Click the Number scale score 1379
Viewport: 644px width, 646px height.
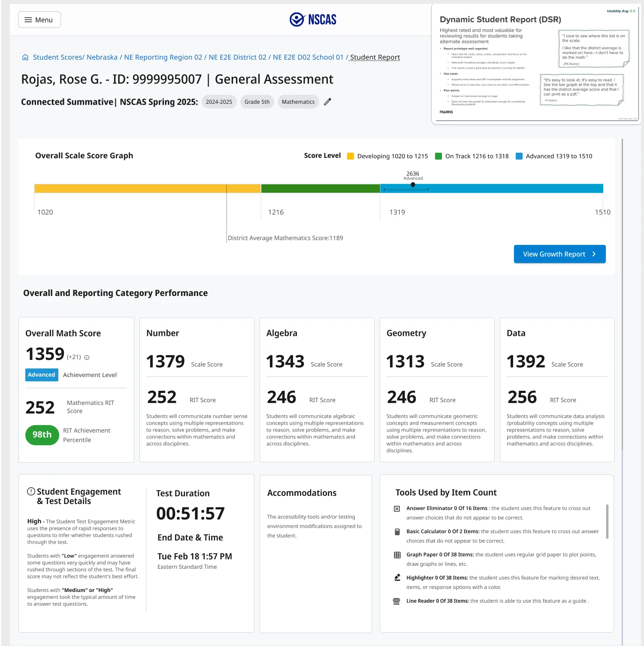[166, 362]
